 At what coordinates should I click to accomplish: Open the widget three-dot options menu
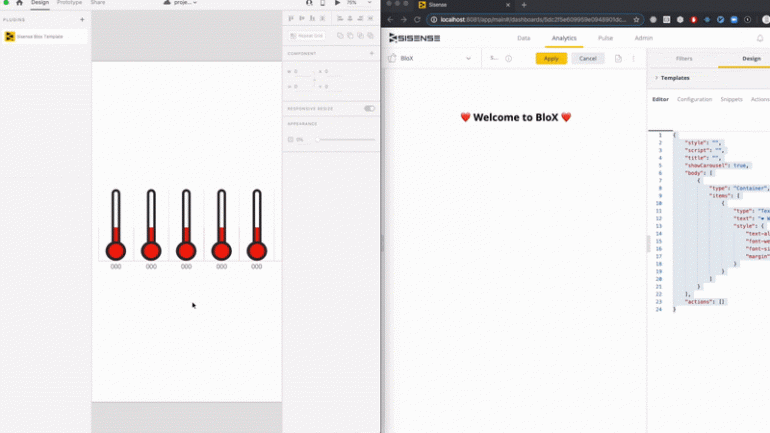pyautogui.click(x=633, y=59)
